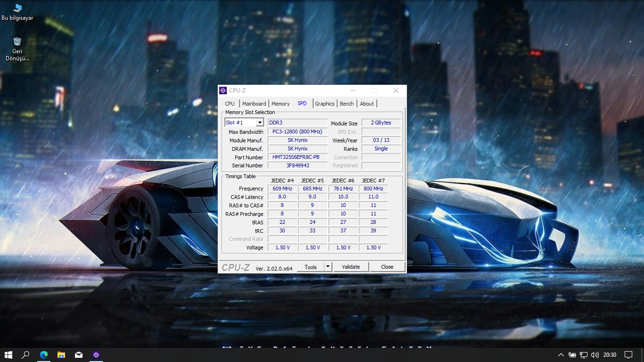Viewport: 644px width, 362px height.
Task: Click serial number 3F849943
Action: tap(297, 165)
